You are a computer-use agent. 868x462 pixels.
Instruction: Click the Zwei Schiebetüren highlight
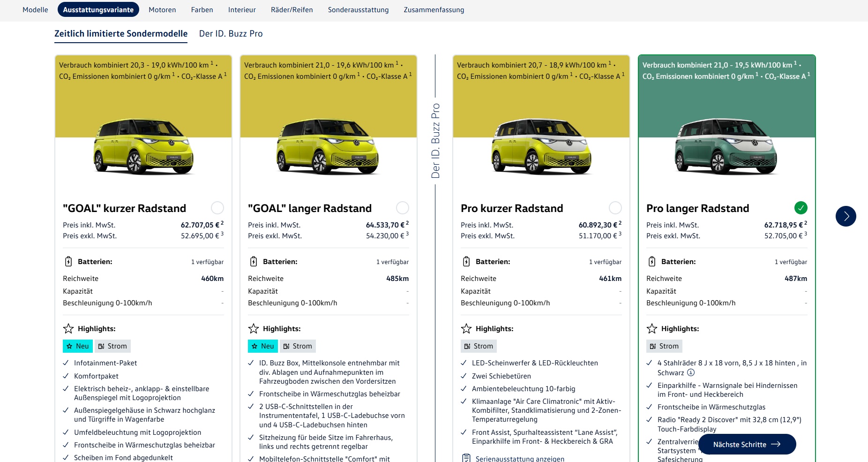coord(501,376)
